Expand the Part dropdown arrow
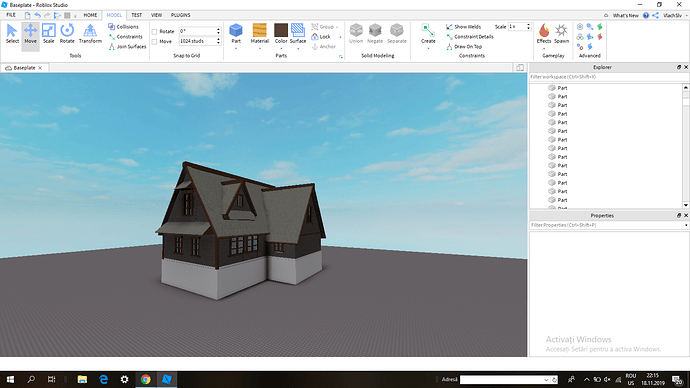690x388 pixels. (236, 48)
